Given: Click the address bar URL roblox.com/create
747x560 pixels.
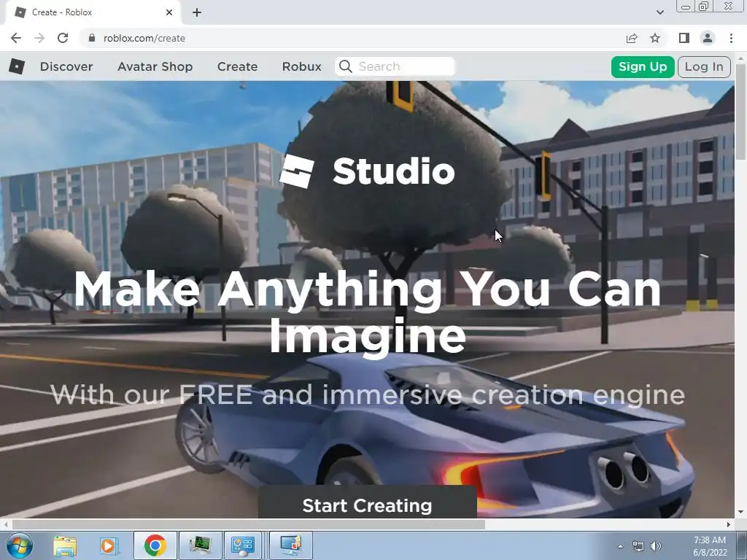Looking at the screenshot, I should (144, 38).
